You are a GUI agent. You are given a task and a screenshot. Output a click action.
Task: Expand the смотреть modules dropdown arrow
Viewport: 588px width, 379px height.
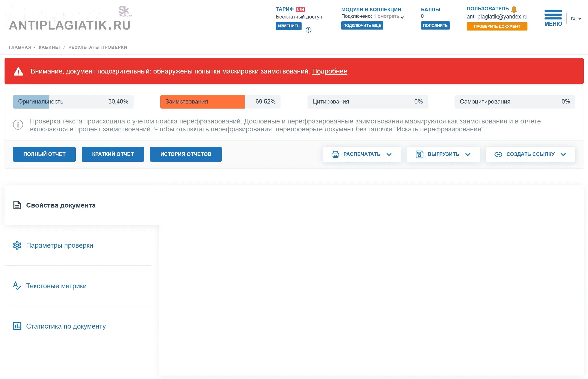[402, 17]
